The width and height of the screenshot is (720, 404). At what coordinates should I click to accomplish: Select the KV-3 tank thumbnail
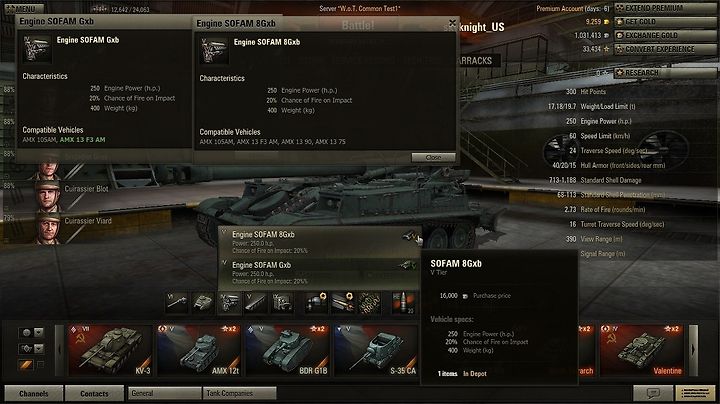coord(110,350)
